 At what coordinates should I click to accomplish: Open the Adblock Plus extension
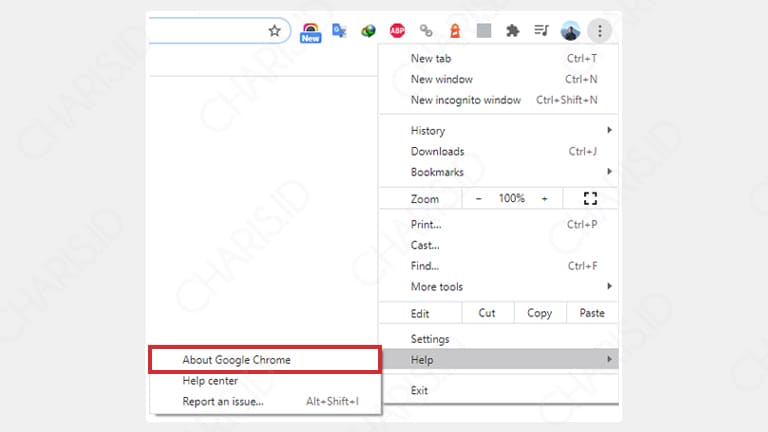coord(397,31)
